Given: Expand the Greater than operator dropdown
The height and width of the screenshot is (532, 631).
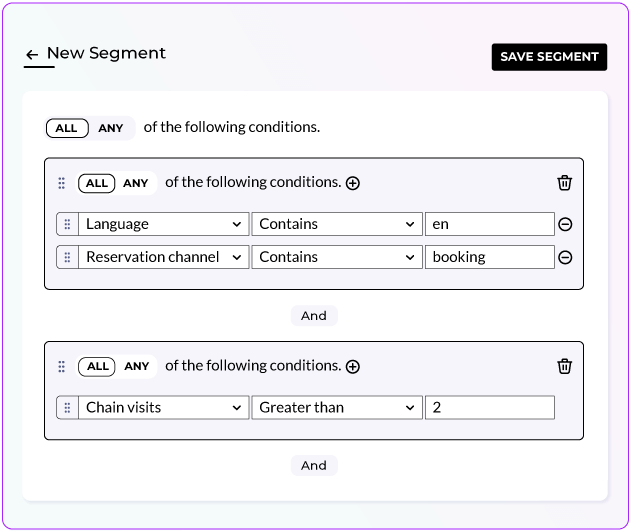Looking at the screenshot, I should tap(336, 408).
